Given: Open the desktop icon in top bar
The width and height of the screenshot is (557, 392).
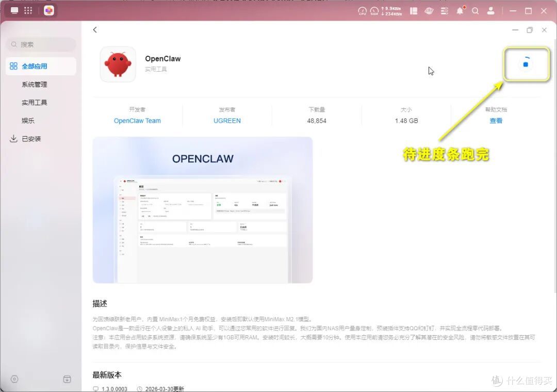Looking at the screenshot, I should coord(14,10).
